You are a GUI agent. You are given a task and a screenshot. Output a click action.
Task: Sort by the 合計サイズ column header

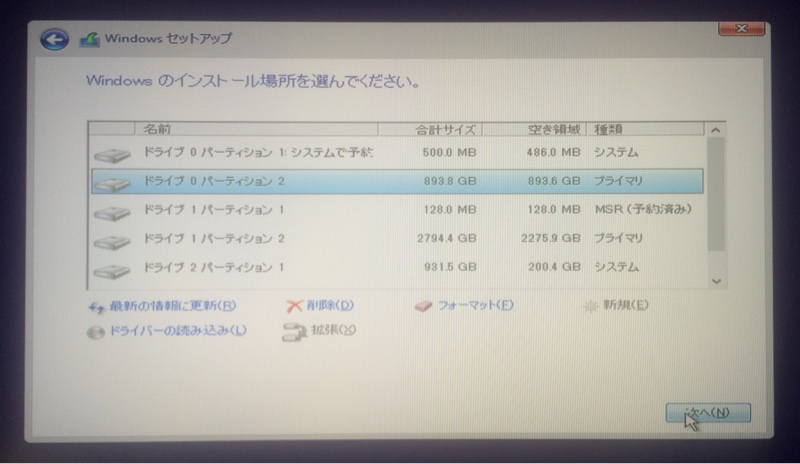[430, 130]
